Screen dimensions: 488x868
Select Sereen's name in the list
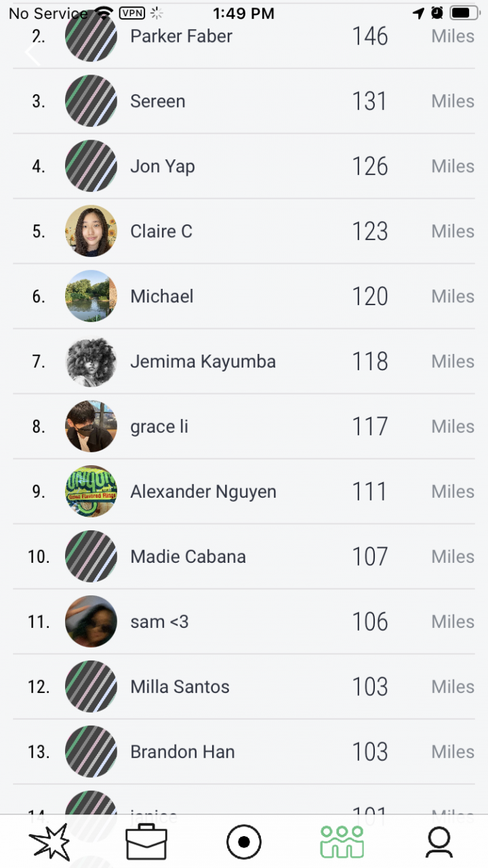click(x=157, y=101)
